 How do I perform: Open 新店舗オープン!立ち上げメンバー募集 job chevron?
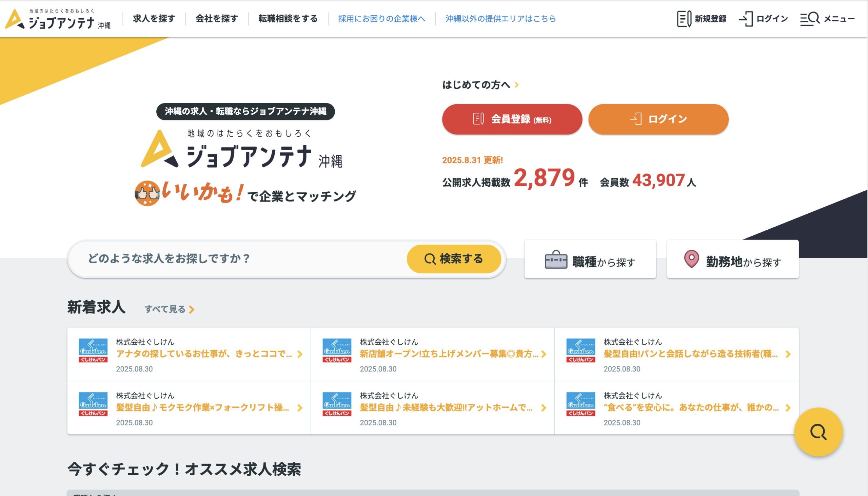tap(544, 354)
